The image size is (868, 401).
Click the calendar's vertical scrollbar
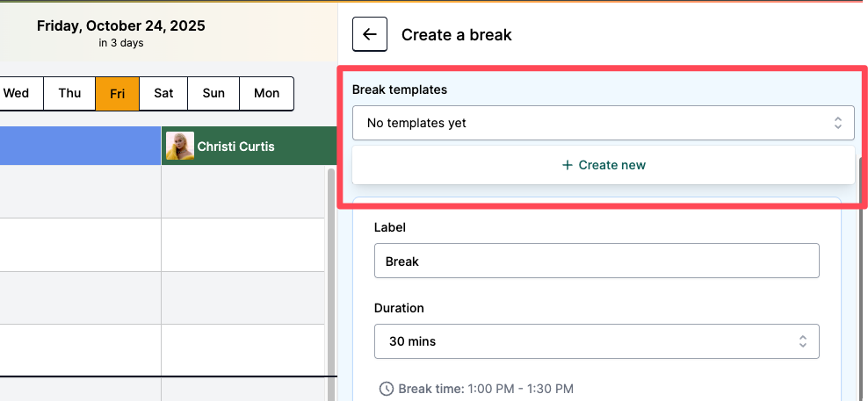coord(331,263)
